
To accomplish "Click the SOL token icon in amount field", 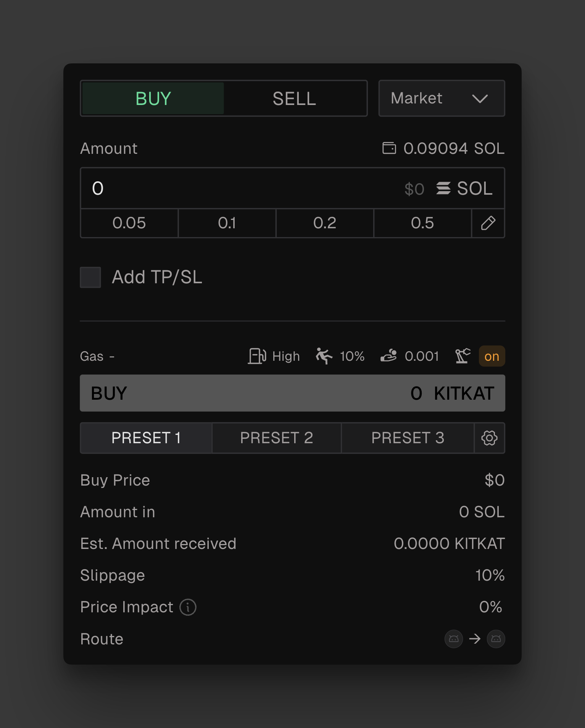I will pyautogui.click(x=443, y=188).
